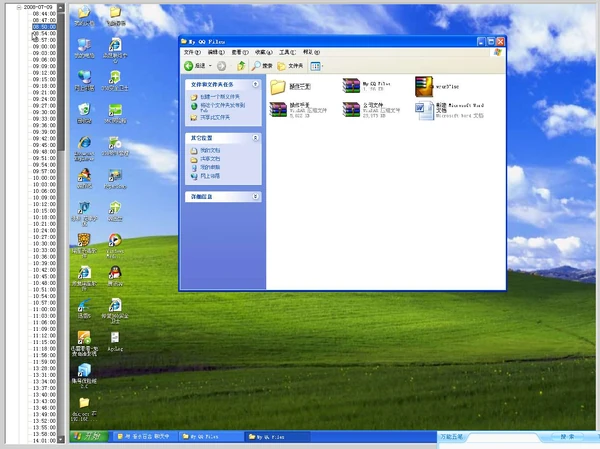
Task: Open the 编辑(E) menu
Action: pos(215,52)
